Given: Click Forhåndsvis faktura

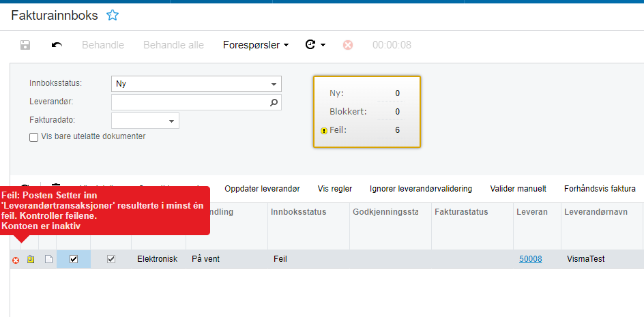Looking at the screenshot, I should [x=600, y=189].
